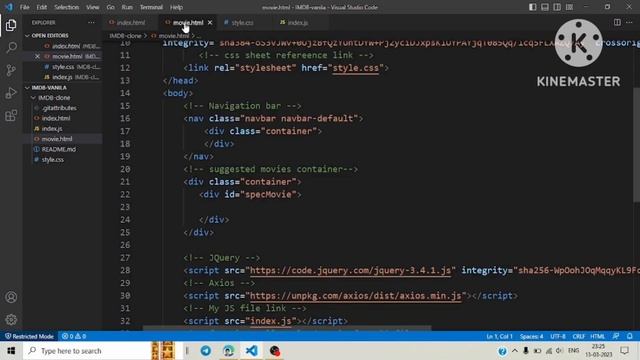Screen dimensions: 640x360
Task: Open the Explorer view in activity bar
Action: [11, 25]
